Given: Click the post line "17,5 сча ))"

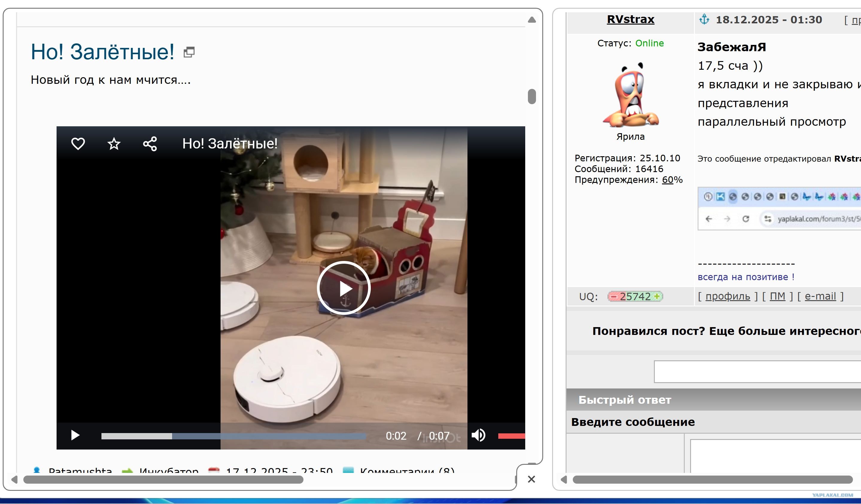Looking at the screenshot, I should [x=730, y=65].
